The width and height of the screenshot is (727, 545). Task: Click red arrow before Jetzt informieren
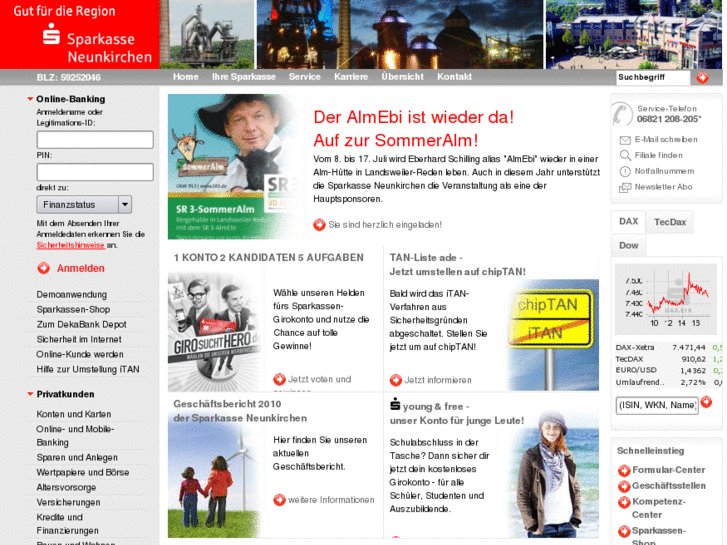pos(395,380)
